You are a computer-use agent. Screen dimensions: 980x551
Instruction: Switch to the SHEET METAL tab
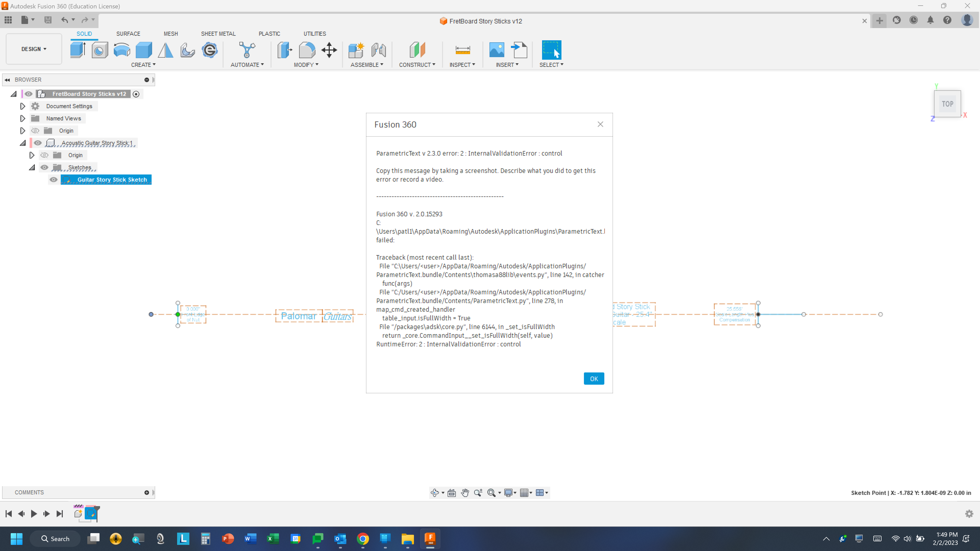218,33
